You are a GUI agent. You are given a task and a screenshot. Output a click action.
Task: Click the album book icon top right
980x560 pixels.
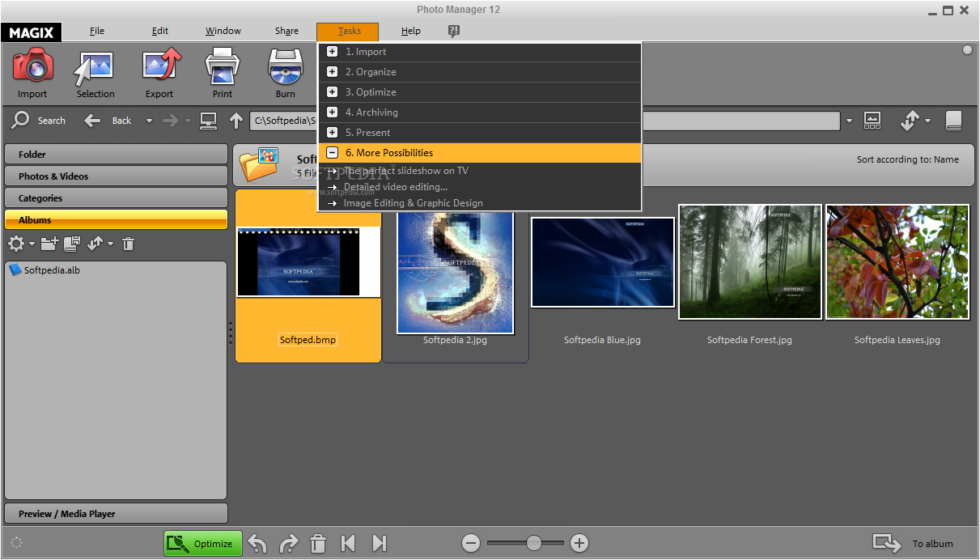pos(953,121)
